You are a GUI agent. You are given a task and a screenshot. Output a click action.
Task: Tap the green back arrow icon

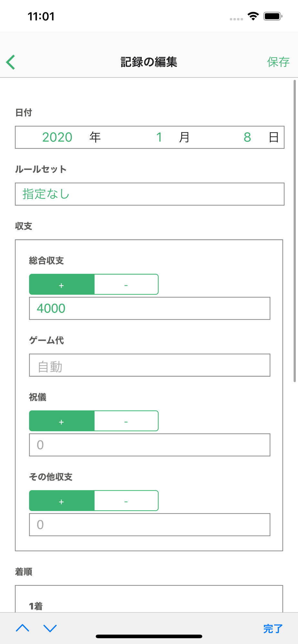(x=11, y=62)
